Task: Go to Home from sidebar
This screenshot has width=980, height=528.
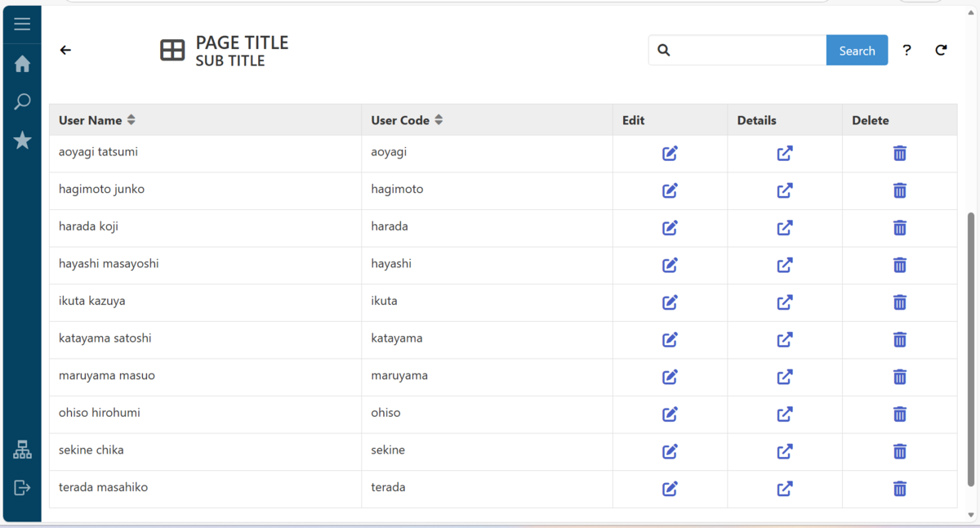Action: (x=22, y=64)
